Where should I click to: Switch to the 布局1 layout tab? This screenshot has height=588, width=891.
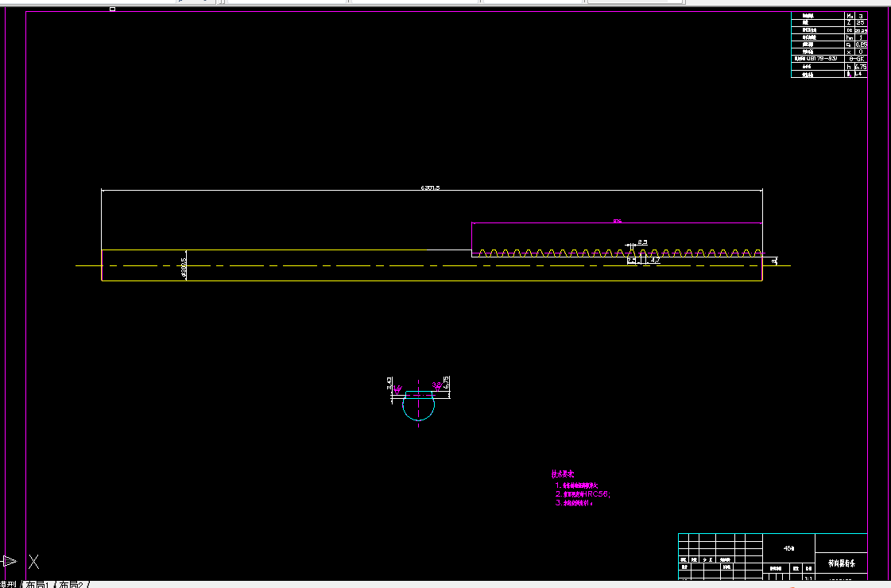point(39,584)
